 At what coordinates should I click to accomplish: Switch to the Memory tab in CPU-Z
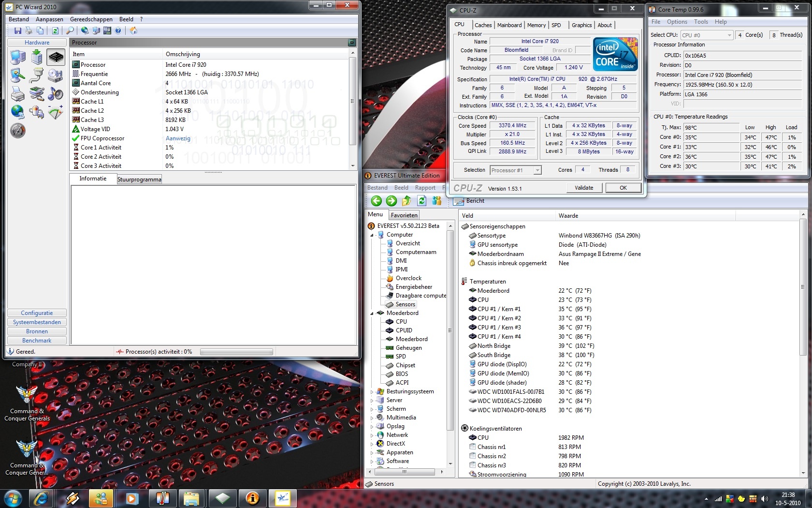(536, 25)
